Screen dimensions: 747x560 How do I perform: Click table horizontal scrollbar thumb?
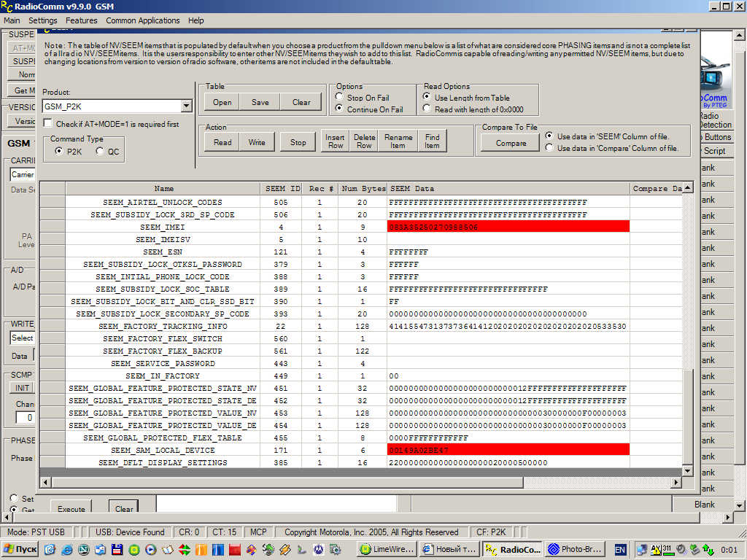click(287, 483)
